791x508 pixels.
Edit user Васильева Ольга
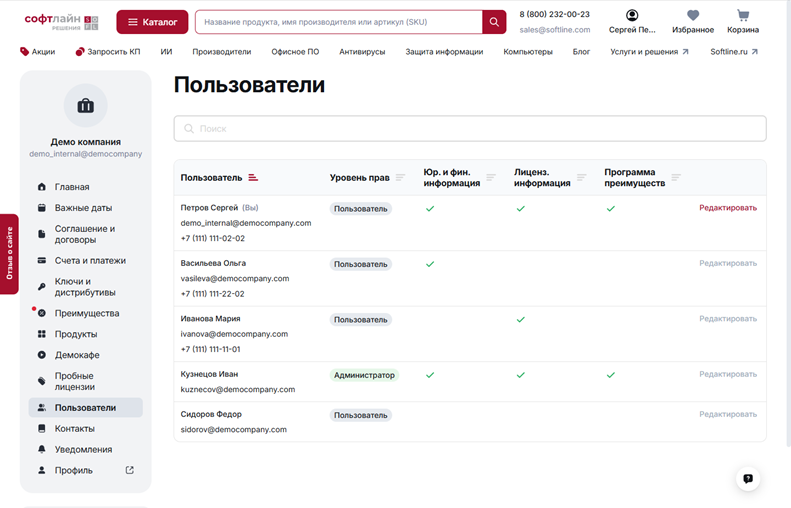pyautogui.click(x=728, y=263)
